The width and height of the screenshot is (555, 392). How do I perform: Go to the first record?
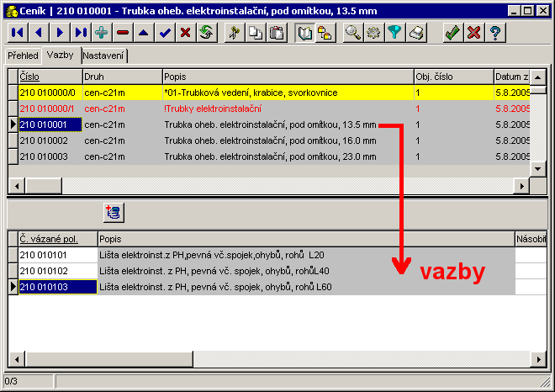tap(17, 33)
